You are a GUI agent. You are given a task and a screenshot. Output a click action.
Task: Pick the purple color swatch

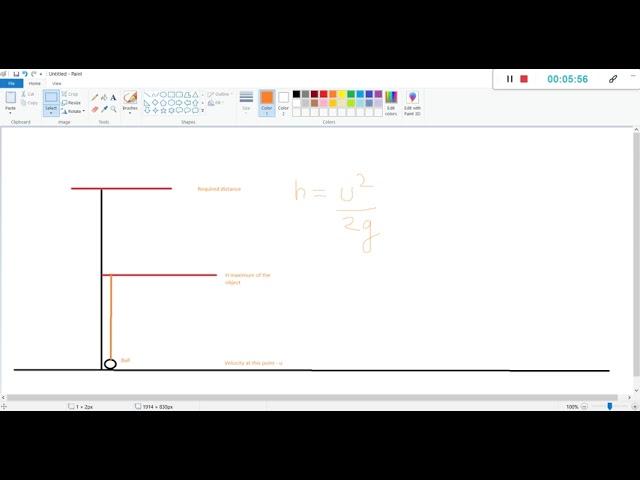pos(378,94)
